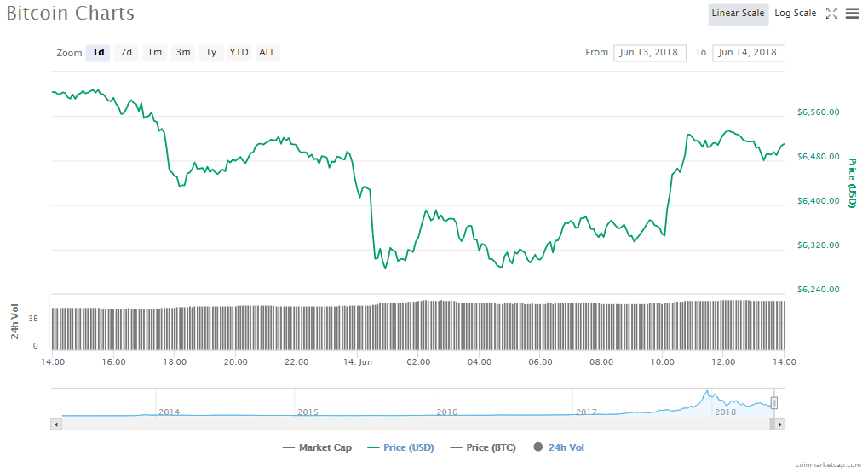Screen dimensions: 868x473
Task: Switch to Log Scale
Action: tap(795, 14)
